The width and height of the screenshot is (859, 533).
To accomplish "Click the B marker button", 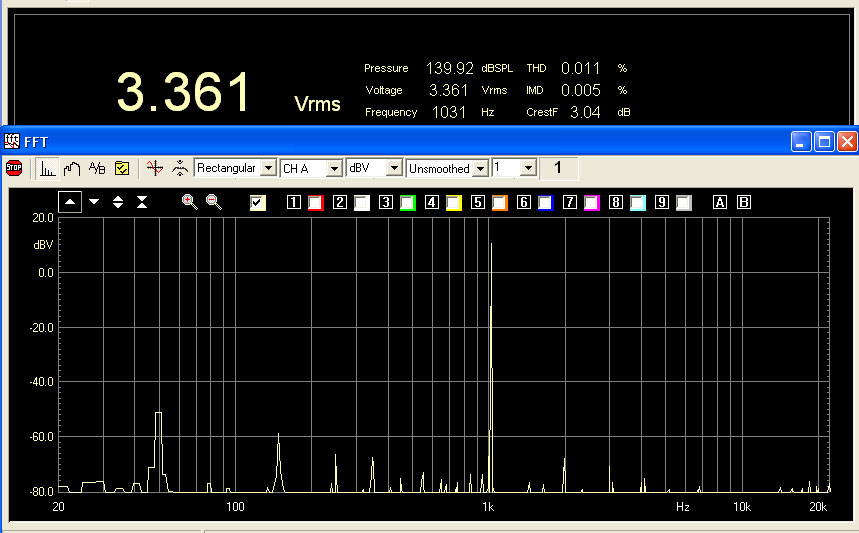I will [x=743, y=203].
